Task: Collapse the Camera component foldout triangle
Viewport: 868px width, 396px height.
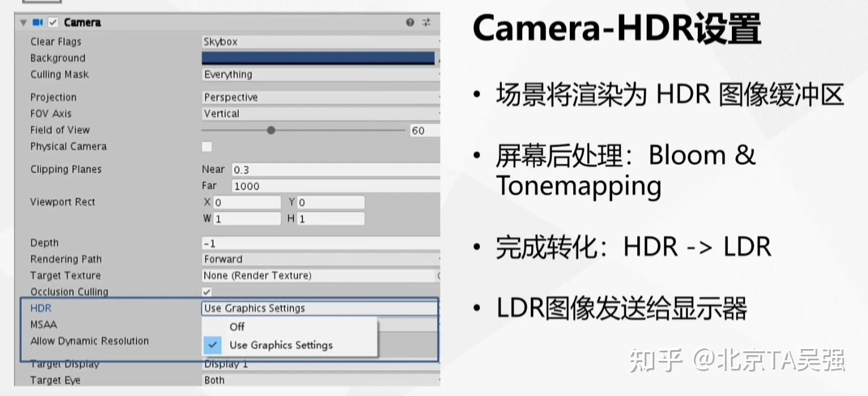Action: (23, 22)
